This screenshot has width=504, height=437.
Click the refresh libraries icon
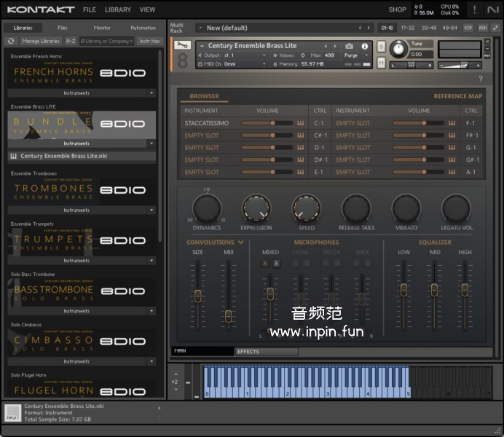coord(11,42)
